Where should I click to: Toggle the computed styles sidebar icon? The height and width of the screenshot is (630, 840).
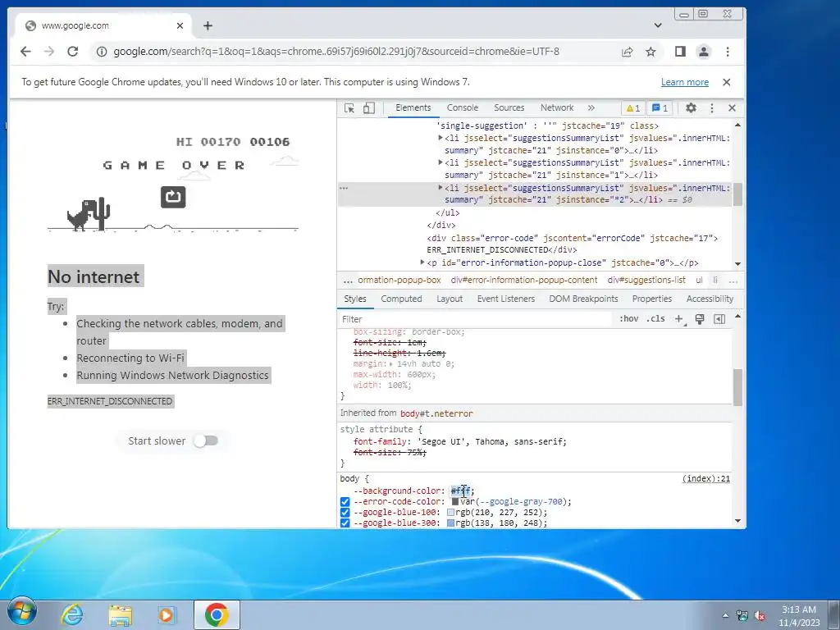(x=719, y=319)
